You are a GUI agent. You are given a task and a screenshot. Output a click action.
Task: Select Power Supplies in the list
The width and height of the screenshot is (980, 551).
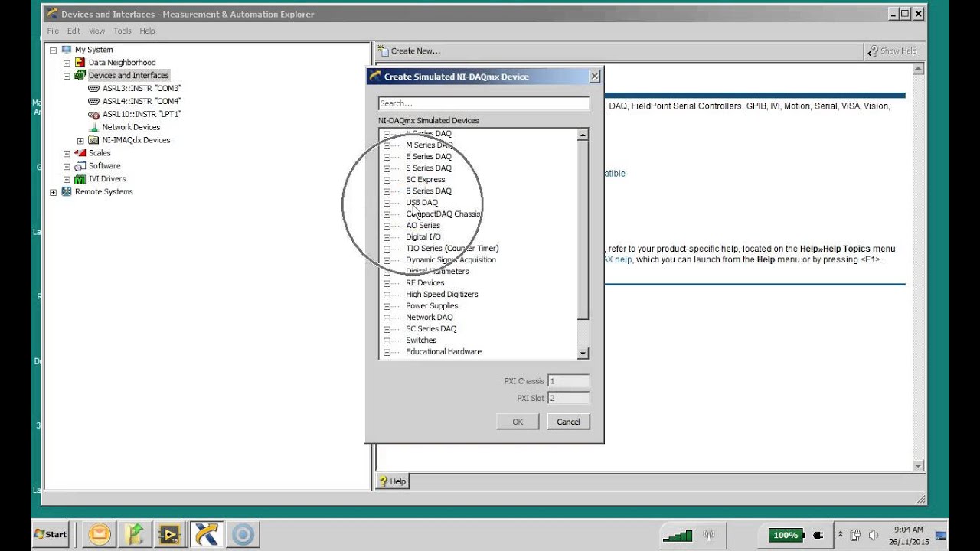point(432,306)
